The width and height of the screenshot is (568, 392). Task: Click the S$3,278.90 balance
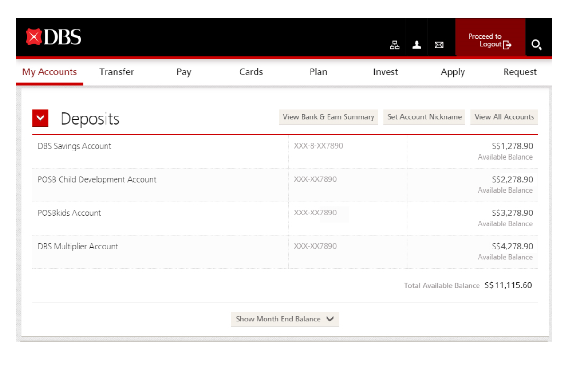(512, 213)
